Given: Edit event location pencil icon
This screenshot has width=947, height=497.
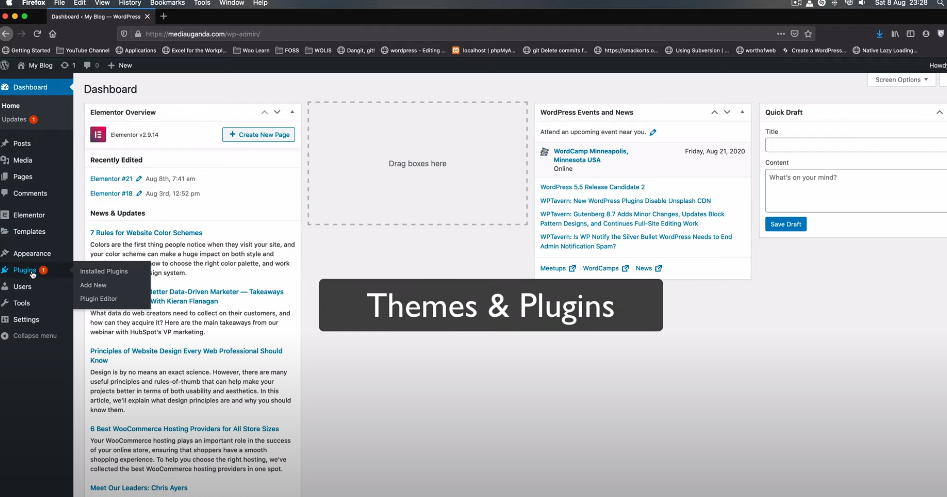Looking at the screenshot, I should click(x=653, y=132).
